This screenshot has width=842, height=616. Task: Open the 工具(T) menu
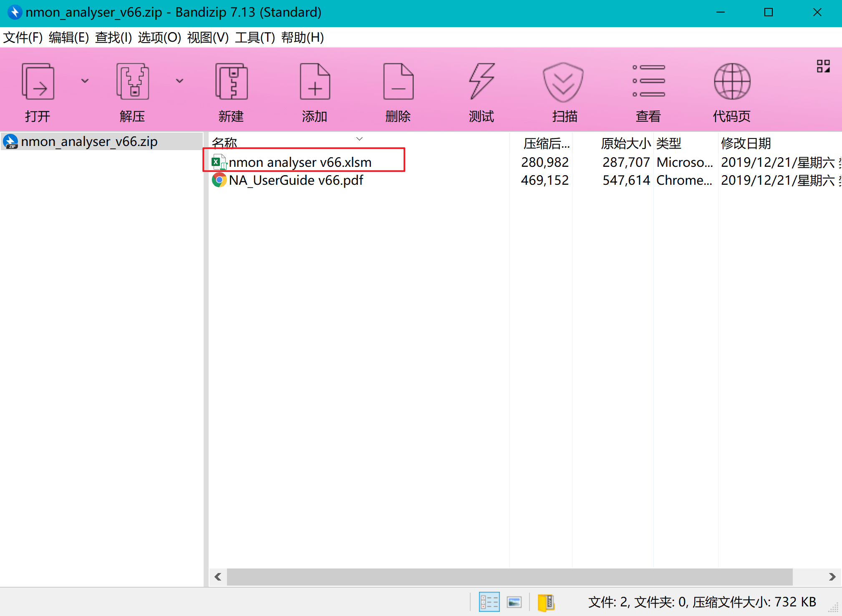tap(255, 38)
